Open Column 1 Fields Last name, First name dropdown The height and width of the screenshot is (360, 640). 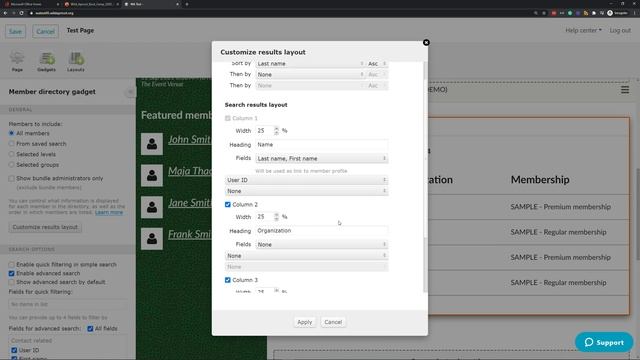pyautogui.click(x=322, y=158)
